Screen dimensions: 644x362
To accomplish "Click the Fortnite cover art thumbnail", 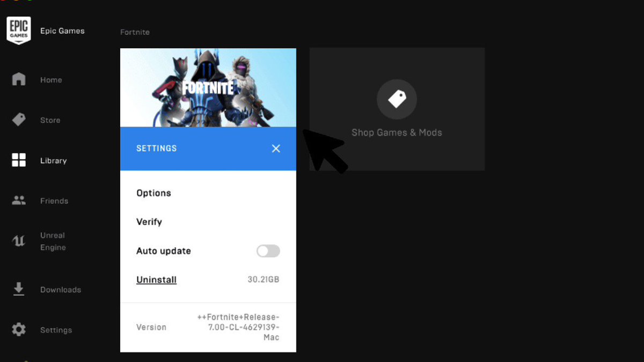I will (208, 88).
